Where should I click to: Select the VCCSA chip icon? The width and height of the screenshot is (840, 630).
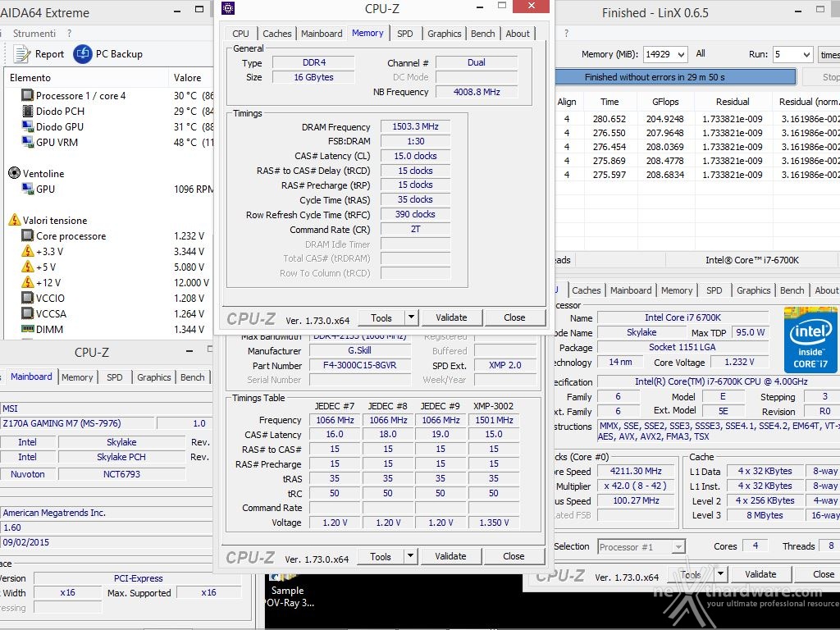pos(27,313)
